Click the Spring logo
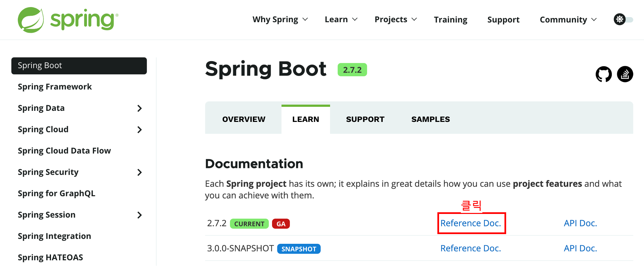Viewport: 644px width, 266px height. 68,20
